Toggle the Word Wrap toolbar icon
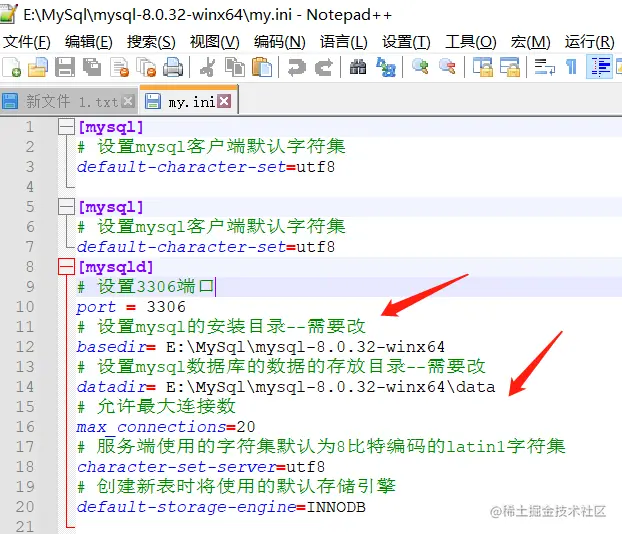This screenshot has width=622, height=534. [544, 67]
